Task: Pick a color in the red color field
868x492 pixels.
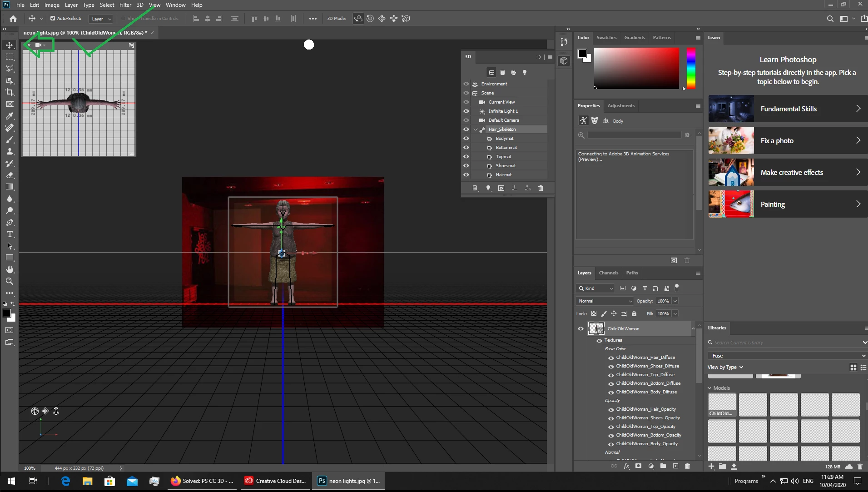Action: click(x=636, y=68)
